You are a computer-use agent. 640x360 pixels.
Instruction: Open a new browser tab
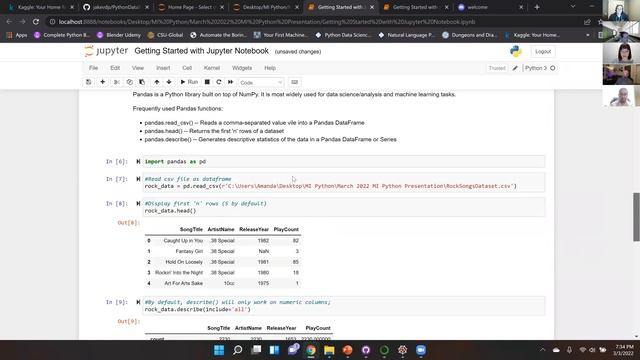tap(537, 7)
